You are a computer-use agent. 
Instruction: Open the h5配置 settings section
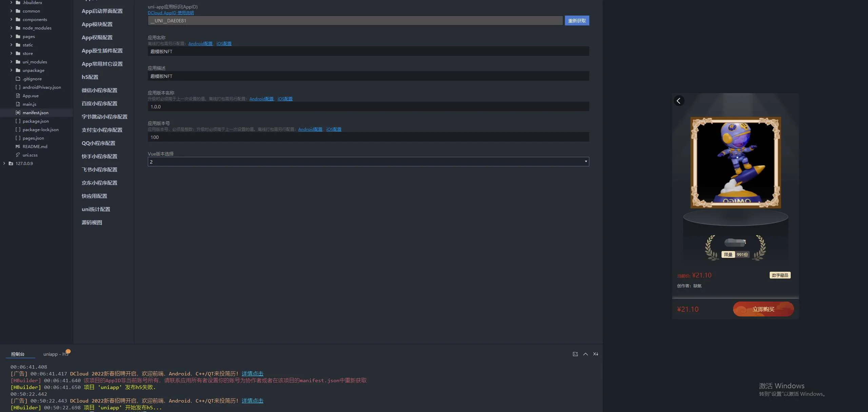(90, 77)
